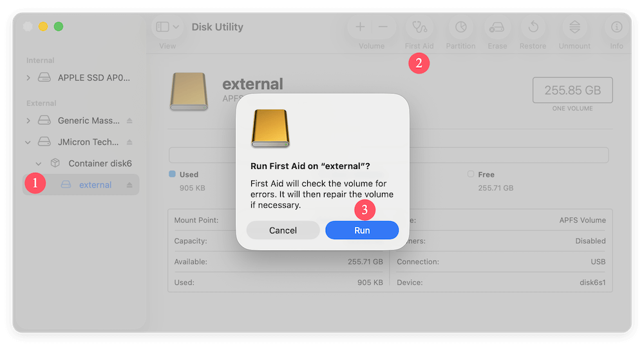Click the external volume sidebar icon
This screenshot has height=345, width=644.
click(x=66, y=184)
